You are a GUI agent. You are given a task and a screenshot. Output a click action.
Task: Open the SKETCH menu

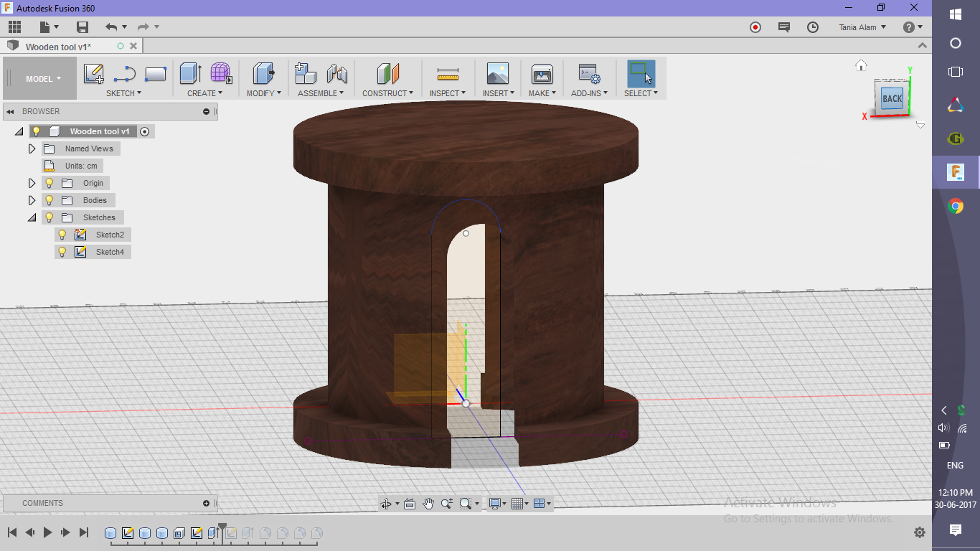[123, 93]
